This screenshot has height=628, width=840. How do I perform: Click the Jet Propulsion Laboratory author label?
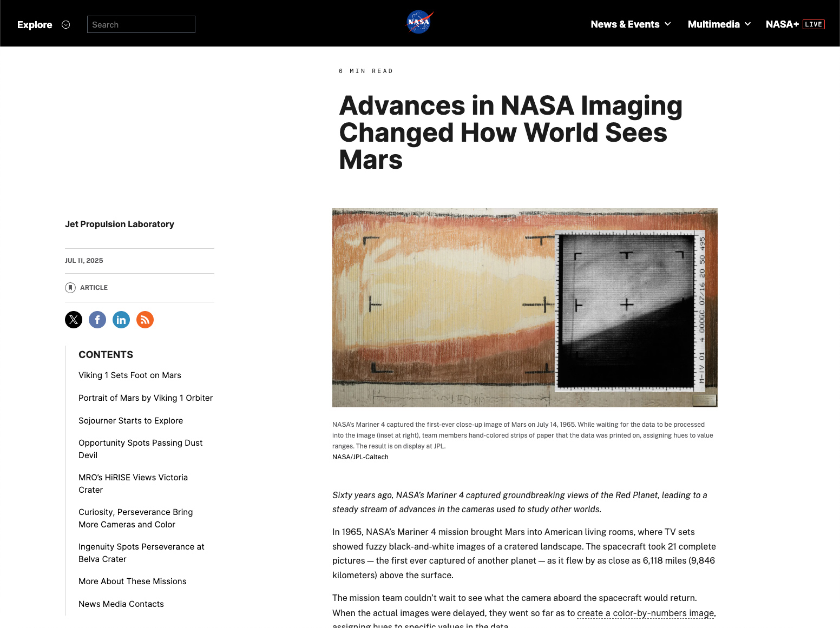coord(120,224)
